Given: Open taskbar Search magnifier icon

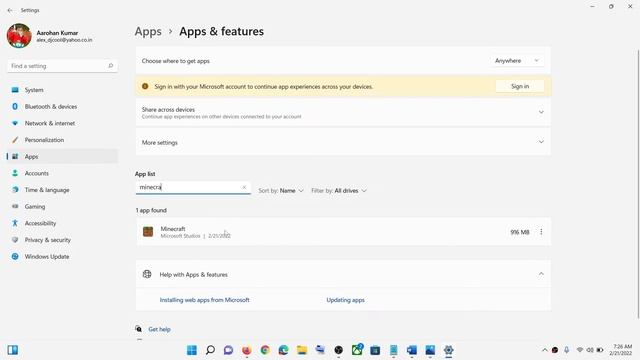Looking at the screenshot, I should [x=210, y=350].
